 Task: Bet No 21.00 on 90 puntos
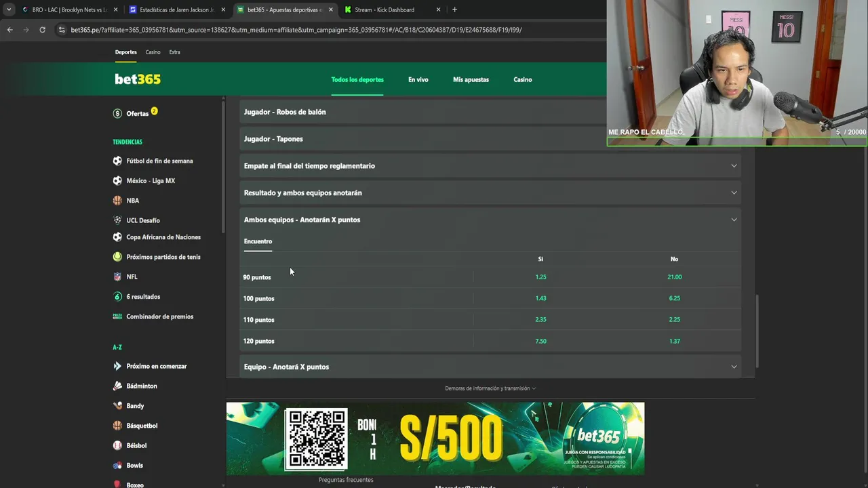point(674,277)
